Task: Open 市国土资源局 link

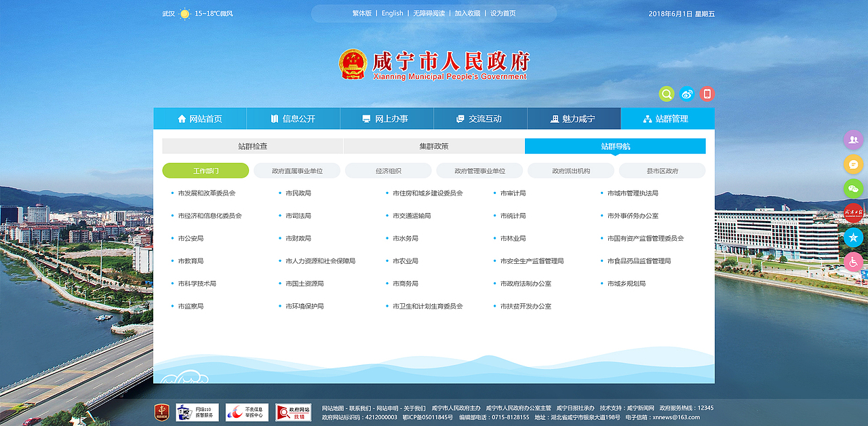Action: [x=304, y=284]
